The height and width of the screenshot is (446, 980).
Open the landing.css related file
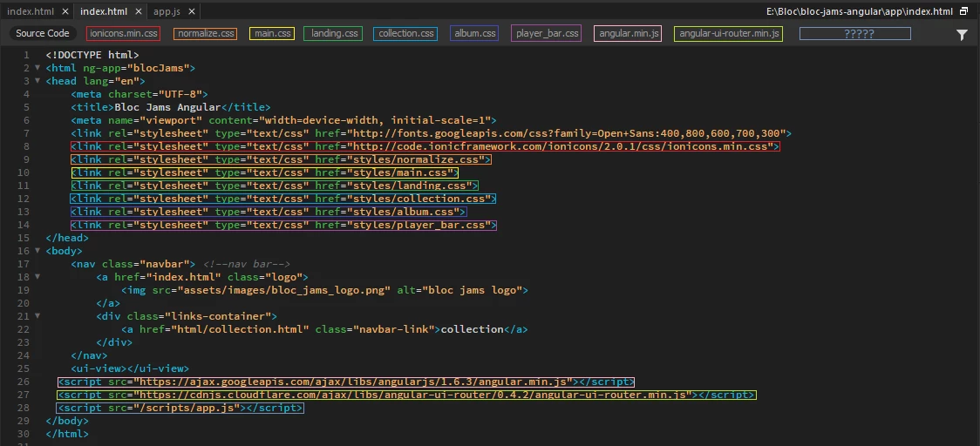click(334, 33)
